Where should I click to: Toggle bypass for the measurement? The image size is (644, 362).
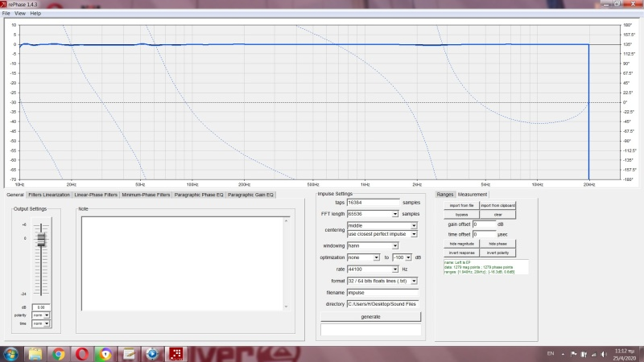point(462,215)
